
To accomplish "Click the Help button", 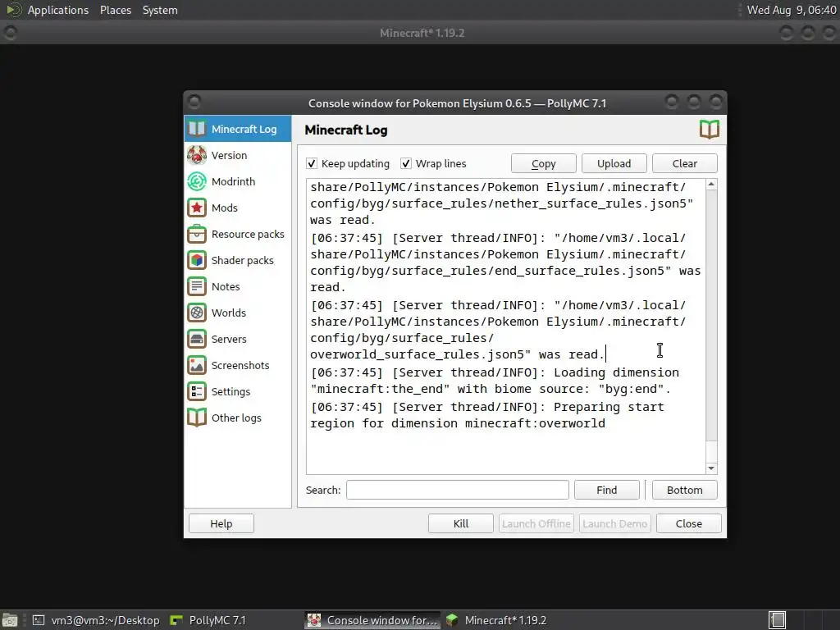I will (221, 523).
